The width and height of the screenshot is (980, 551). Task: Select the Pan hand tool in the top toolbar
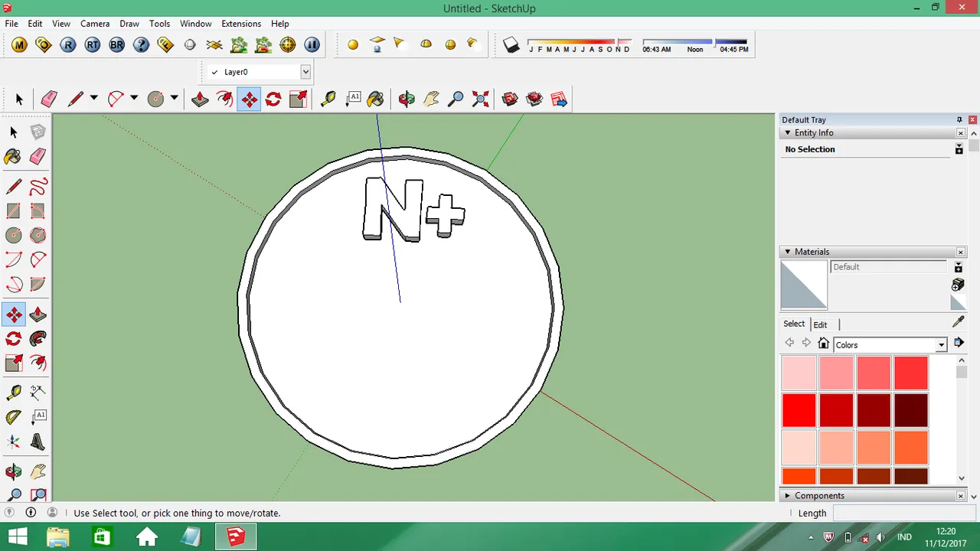[x=431, y=99]
